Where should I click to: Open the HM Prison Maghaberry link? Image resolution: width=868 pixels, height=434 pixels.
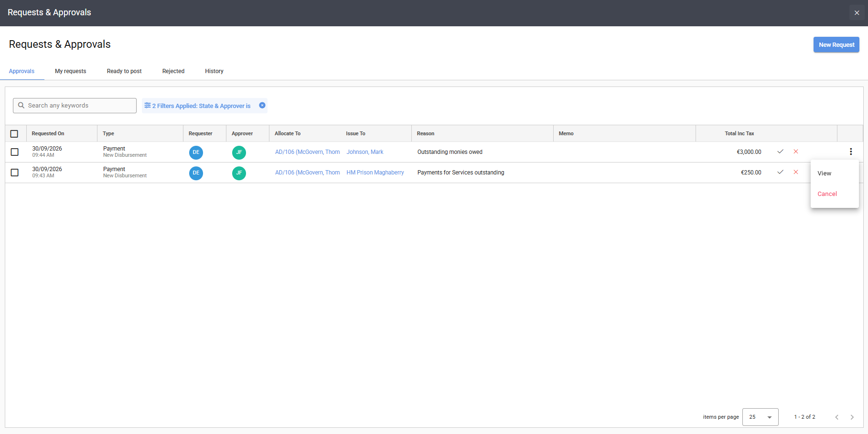[375, 173]
